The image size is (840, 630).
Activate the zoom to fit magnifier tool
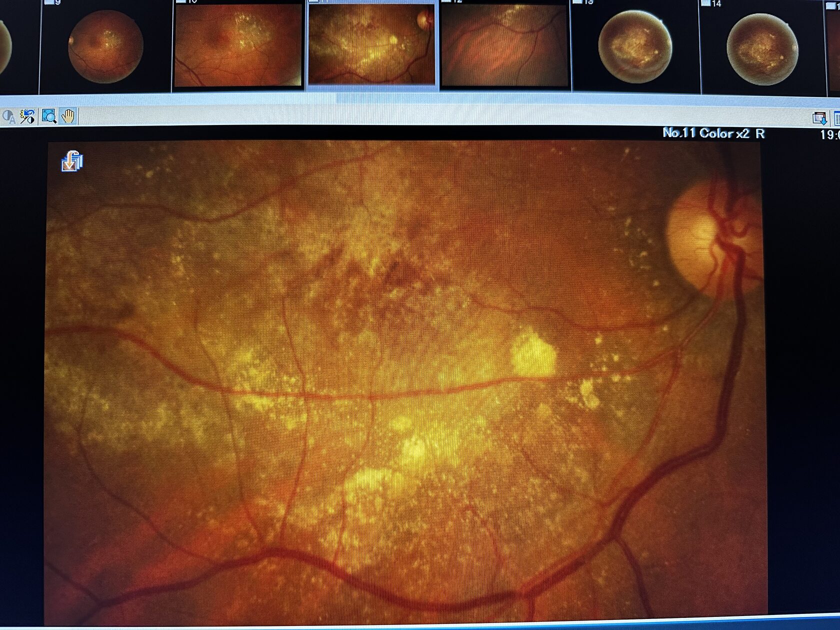pyautogui.click(x=49, y=116)
